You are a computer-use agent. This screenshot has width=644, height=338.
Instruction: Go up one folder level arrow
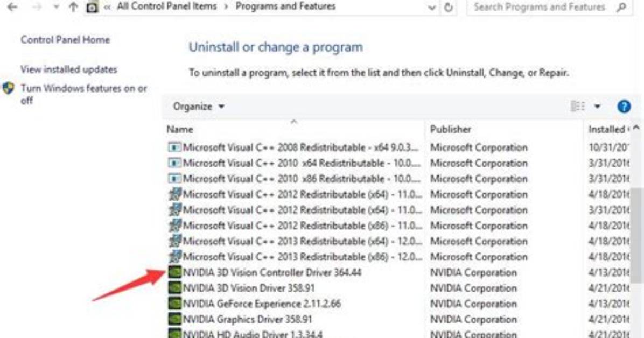click(73, 7)
